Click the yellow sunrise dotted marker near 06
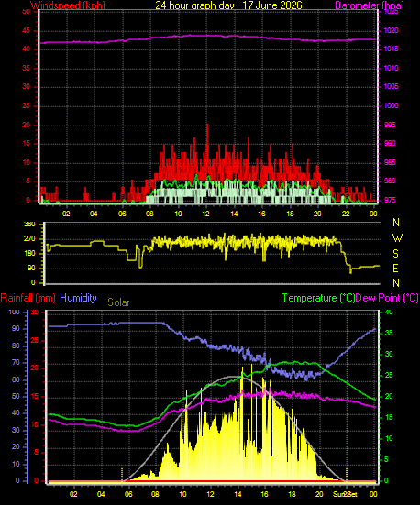The height and width of the screenshot is (505, 420). tap(122, 474)
